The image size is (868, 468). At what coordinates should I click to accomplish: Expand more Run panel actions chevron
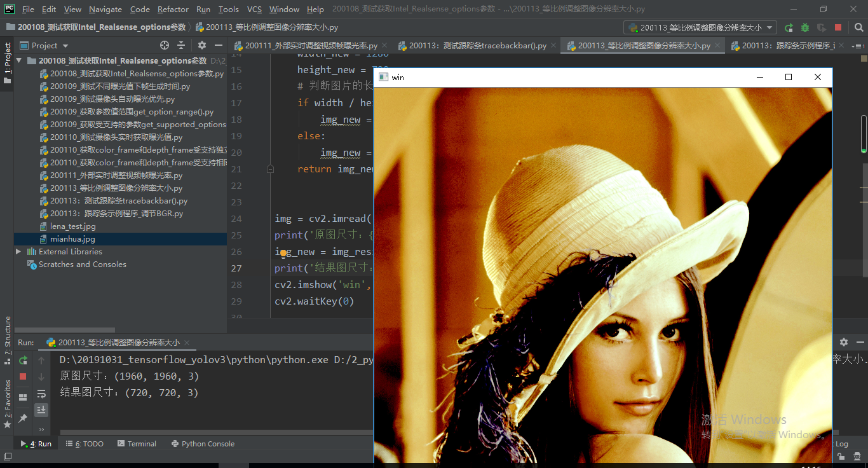[x=41, y=428]
